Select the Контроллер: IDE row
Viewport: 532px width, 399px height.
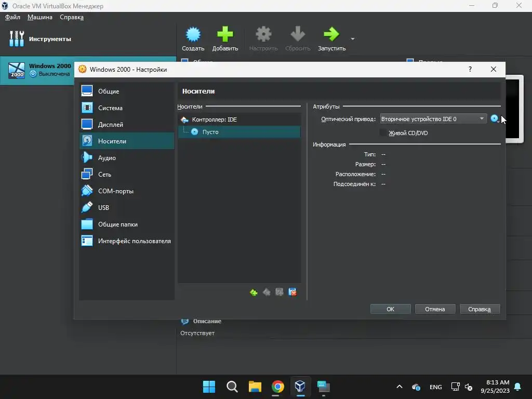[239, 119]
